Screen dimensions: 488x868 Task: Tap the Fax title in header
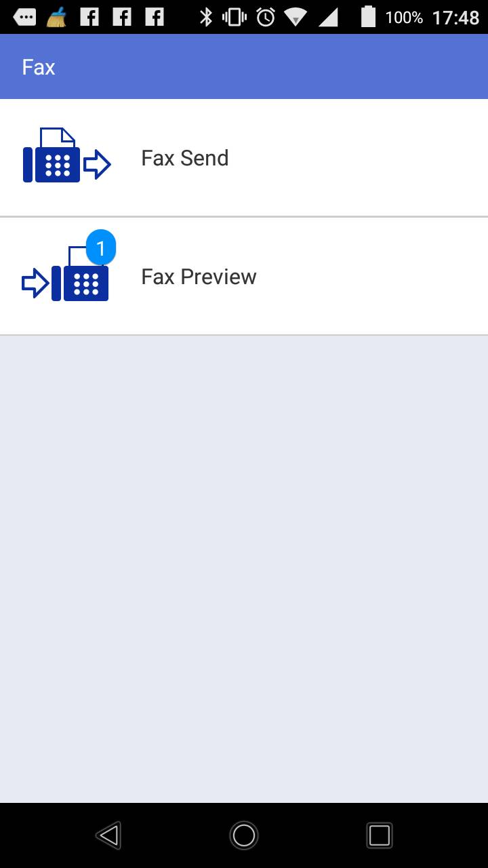[39, 67]
